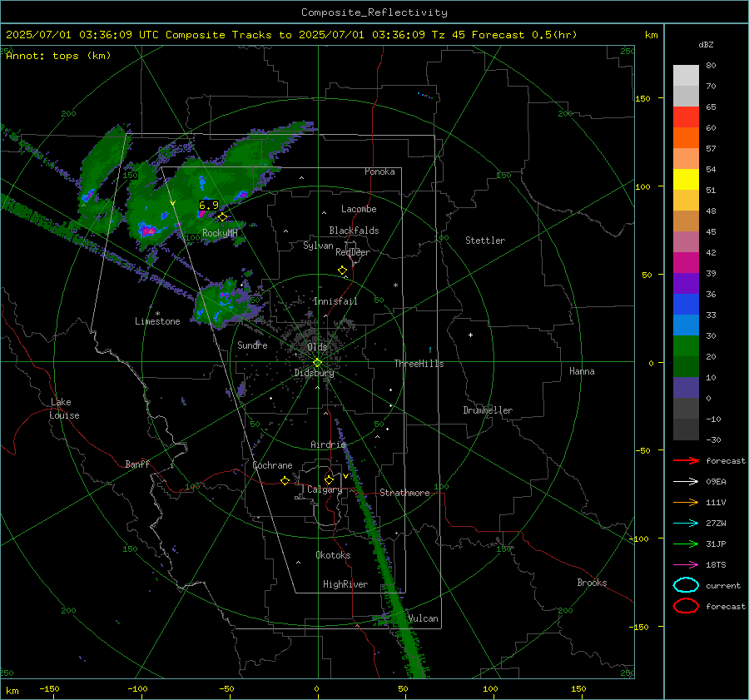Click the RedDeer city label
The image size is (749, 700).
353,252
